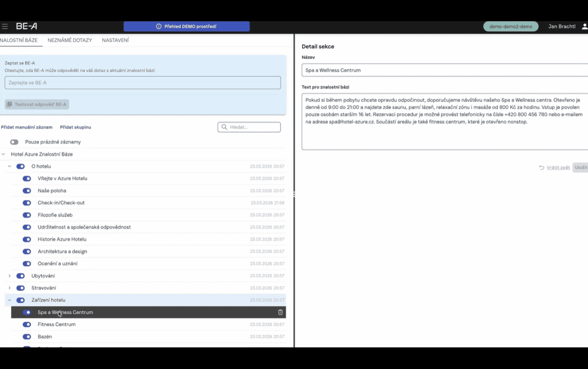The height and width of the screenshot is (369, 588).
Task: Select Architektura a design row
Action: click(x=148, y=252)
